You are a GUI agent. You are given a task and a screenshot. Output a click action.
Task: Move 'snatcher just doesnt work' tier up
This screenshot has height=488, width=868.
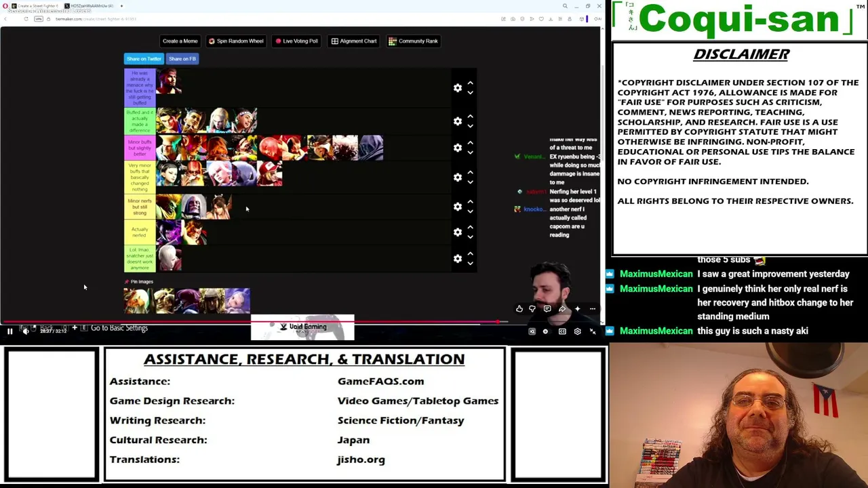coord(470,253)
